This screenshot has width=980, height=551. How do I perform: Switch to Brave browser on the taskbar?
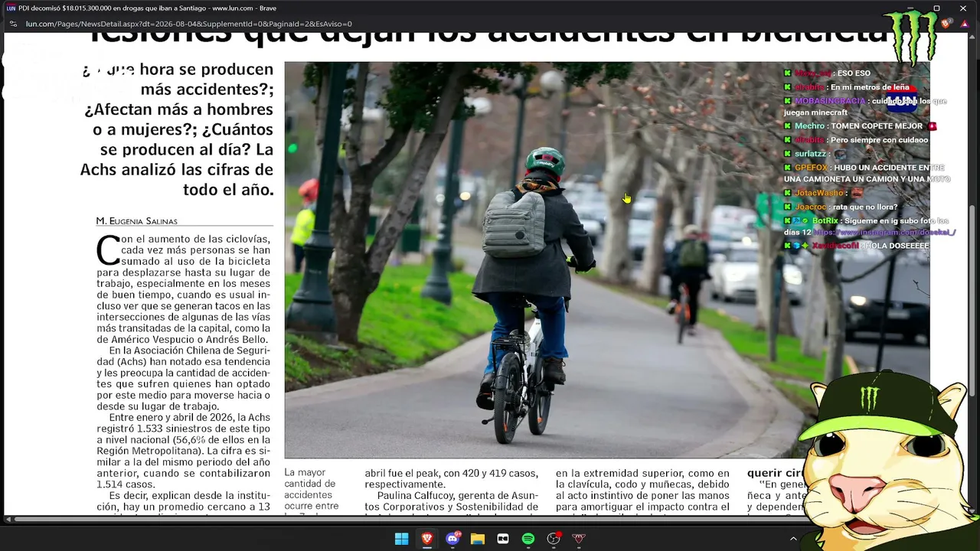pos(427,539)
